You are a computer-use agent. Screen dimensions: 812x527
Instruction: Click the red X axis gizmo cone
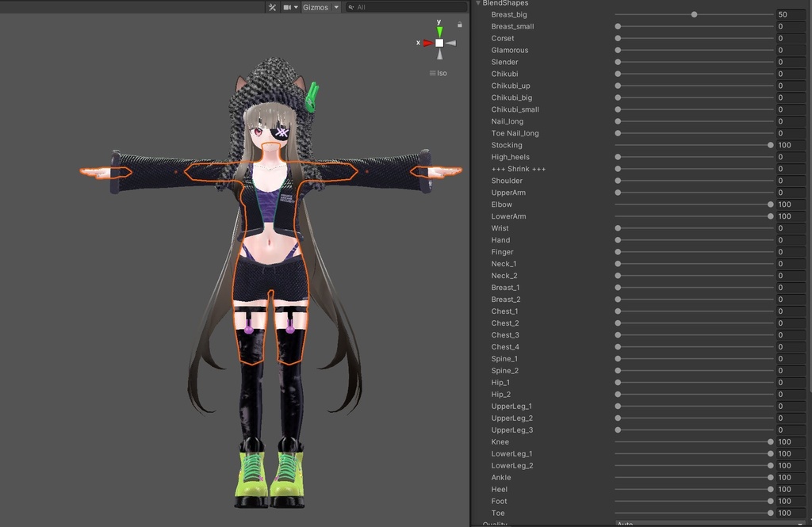(427, 43)
